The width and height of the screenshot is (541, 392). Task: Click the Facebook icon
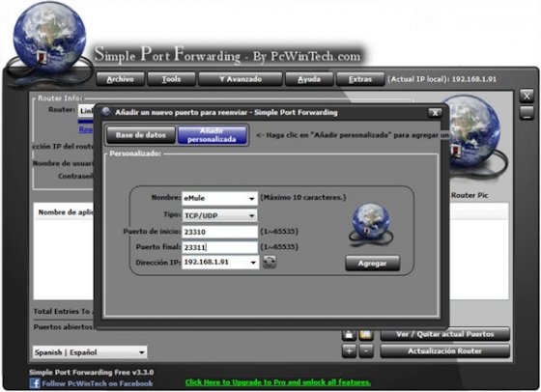point(35,383)
